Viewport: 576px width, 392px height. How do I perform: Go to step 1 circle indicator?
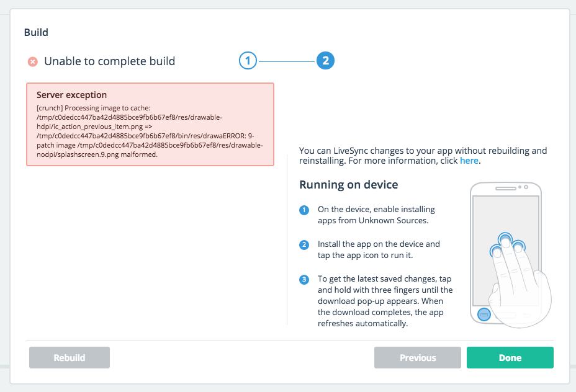[248, 61]
